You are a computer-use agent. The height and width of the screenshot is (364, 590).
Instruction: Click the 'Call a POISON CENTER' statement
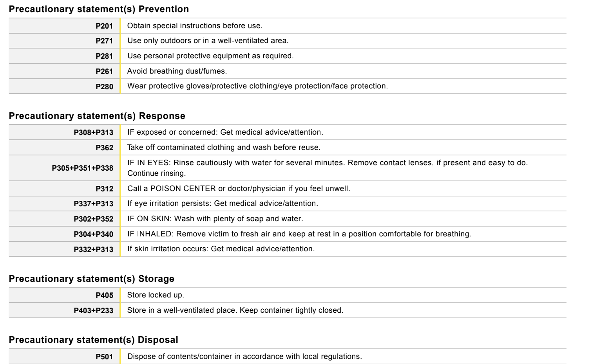click(x=239, y=189)
